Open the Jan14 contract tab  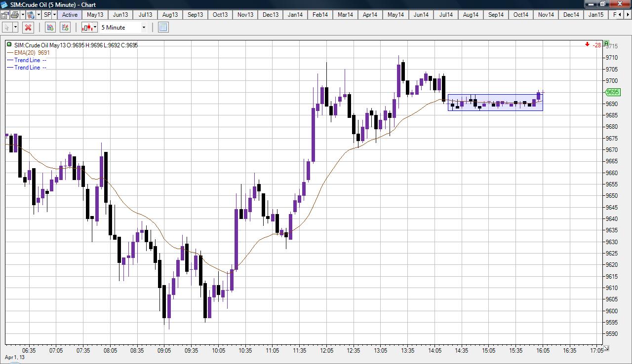click(295, 15)
